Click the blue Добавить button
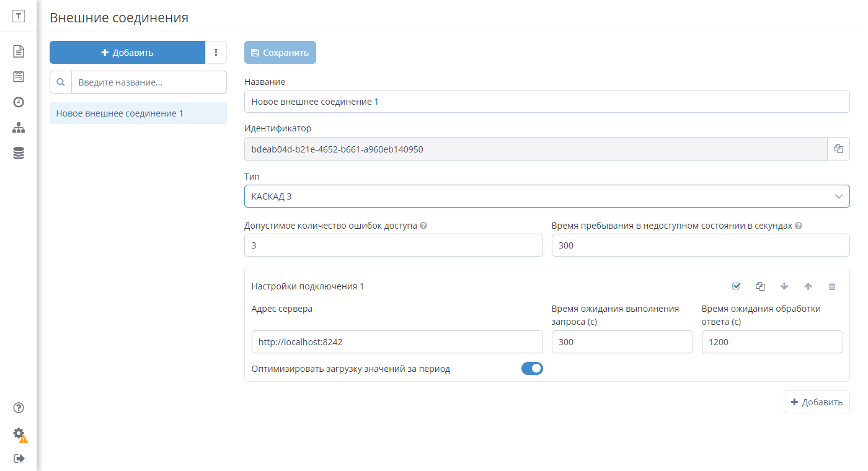The image size is (868, 471). [x=127, y=53]
